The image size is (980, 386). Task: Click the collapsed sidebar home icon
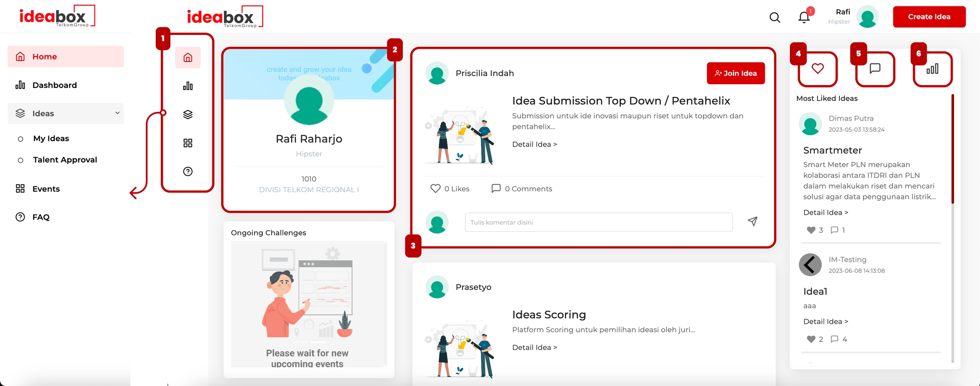point(188,57)
